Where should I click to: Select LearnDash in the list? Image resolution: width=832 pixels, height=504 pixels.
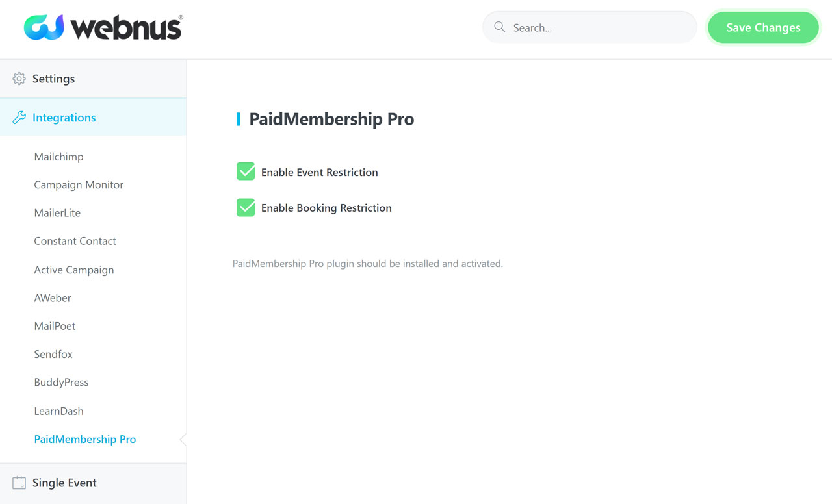pyautogui.click(x=58, y=411)
